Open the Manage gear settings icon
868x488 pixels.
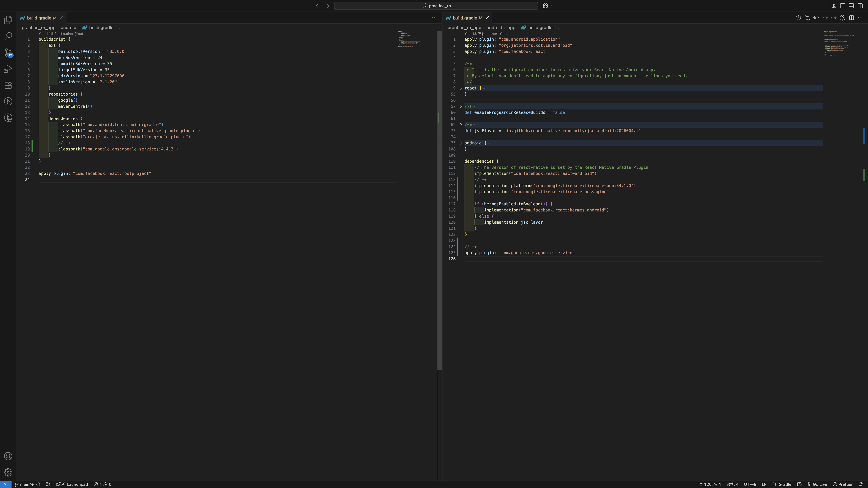[x=8, y=473]
